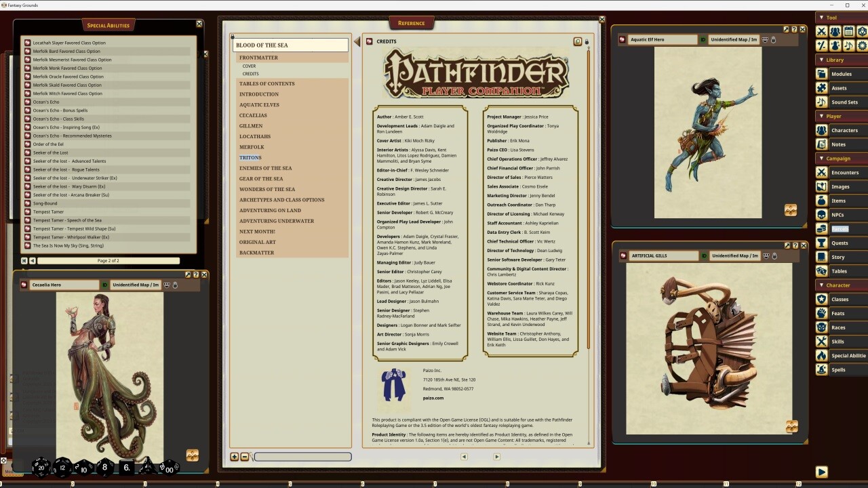Image resolution: width=868 pixels, height=488 pixels.
Task: Open the NPCs campaign list
Action: pos(840,214)
